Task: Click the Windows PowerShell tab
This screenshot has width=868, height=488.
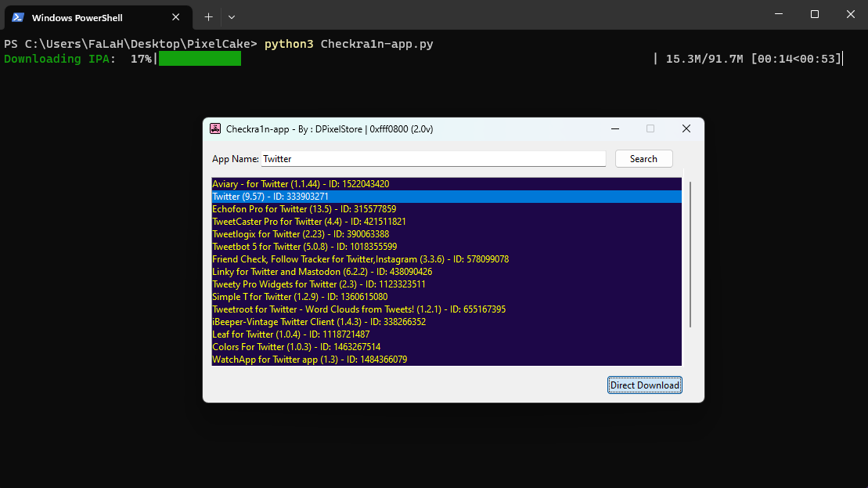Action: (x=99, y=18)
